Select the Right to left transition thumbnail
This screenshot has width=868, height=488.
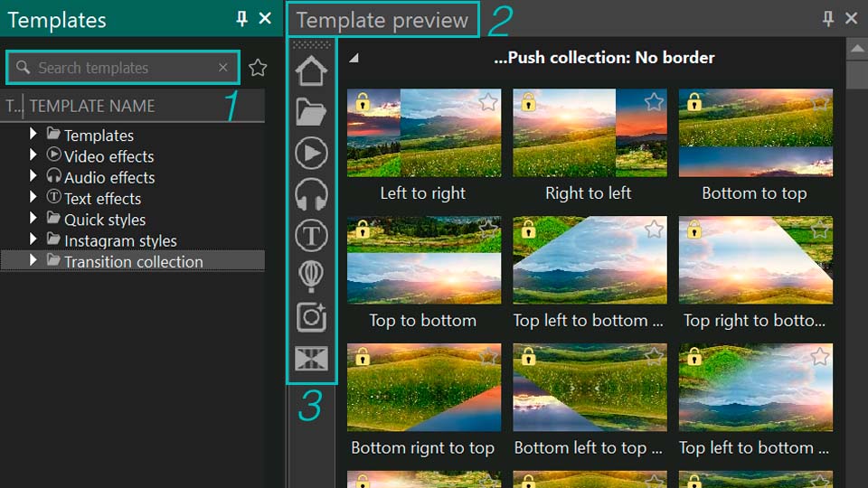click(x=590, y=133)
